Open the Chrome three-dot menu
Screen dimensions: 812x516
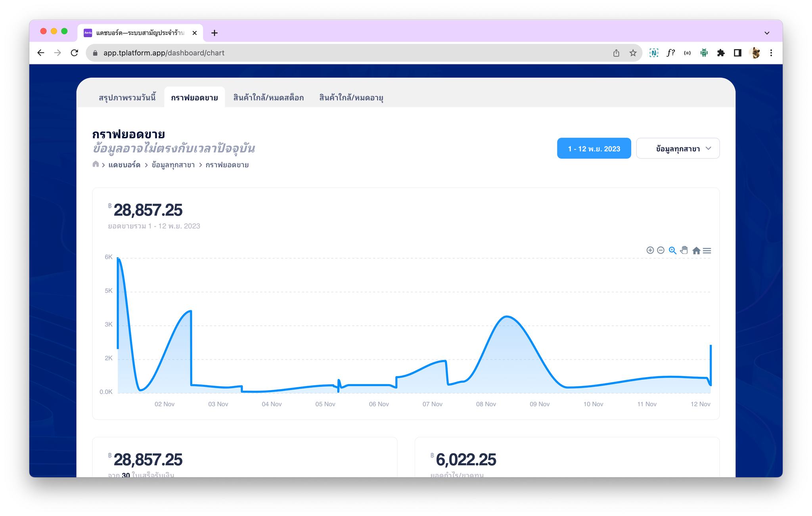point(771,53)
